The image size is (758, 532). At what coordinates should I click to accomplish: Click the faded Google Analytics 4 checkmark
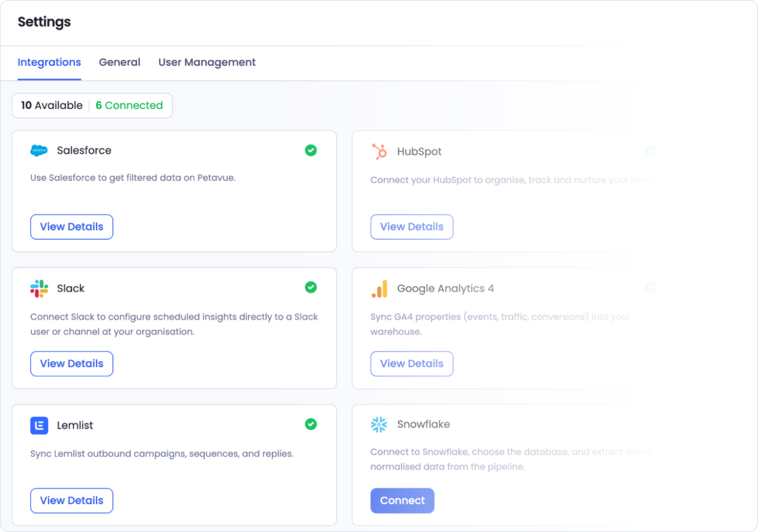651,287
